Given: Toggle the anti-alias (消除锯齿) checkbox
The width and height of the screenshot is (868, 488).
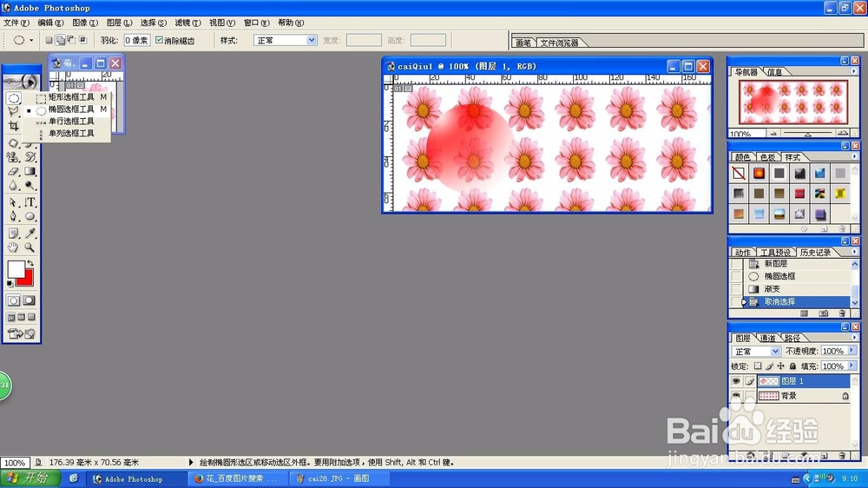Looking at the screenshot, I should pos(160,40).
